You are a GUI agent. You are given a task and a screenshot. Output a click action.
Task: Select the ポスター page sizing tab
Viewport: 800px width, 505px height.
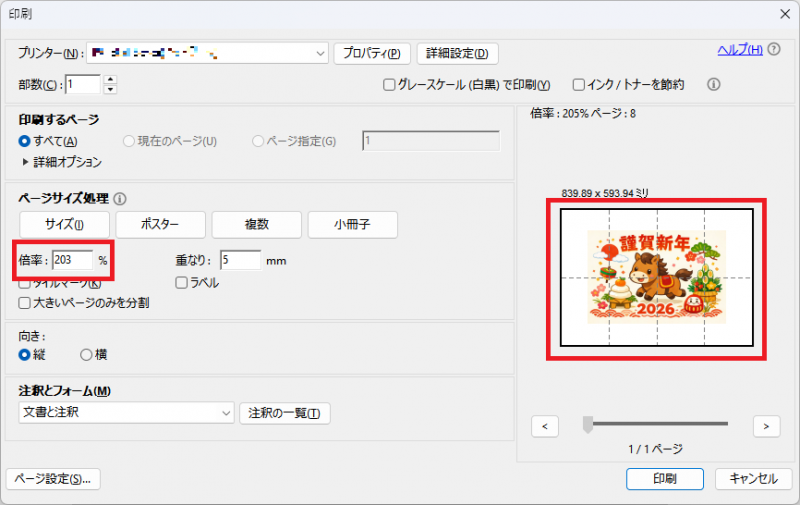click(x=160, y=224)
